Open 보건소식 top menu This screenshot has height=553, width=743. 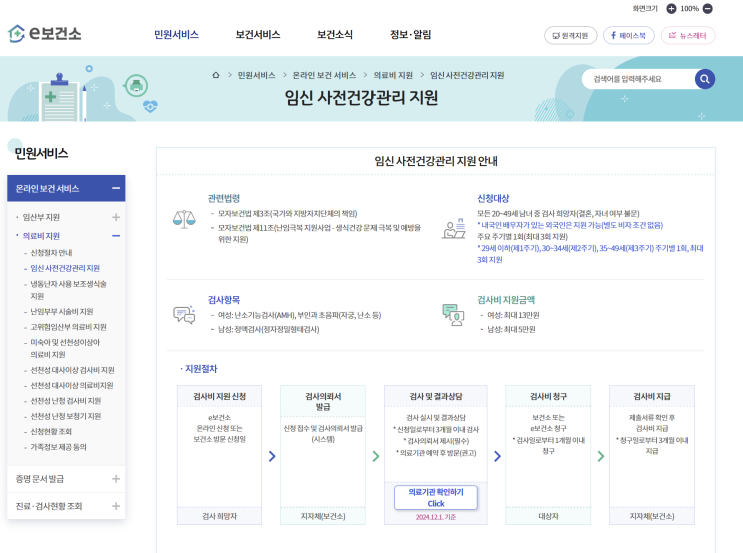[x=335, y=35]
